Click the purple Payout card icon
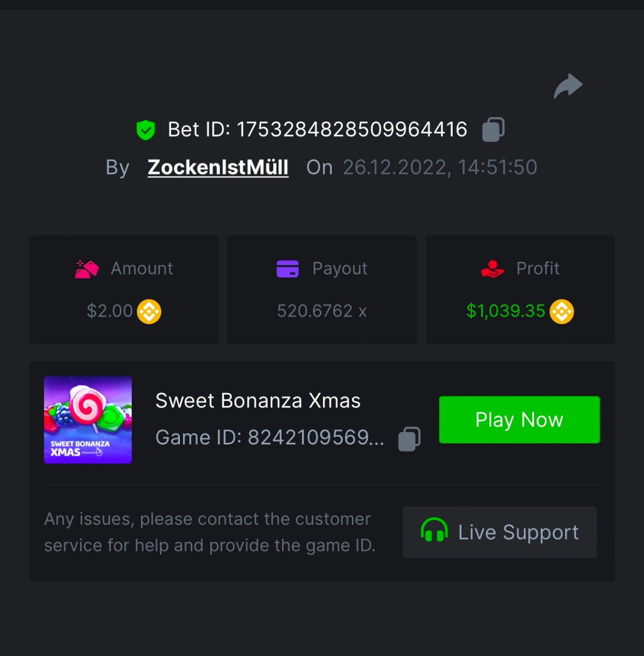Screen dimensions: 644x656 click(288, 269)
